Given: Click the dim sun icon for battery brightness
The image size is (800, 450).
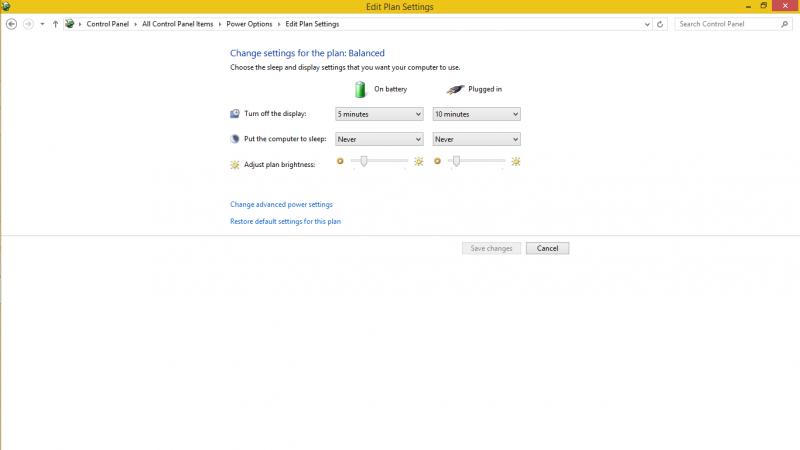Looking at the screenshot, I should 340,161.
